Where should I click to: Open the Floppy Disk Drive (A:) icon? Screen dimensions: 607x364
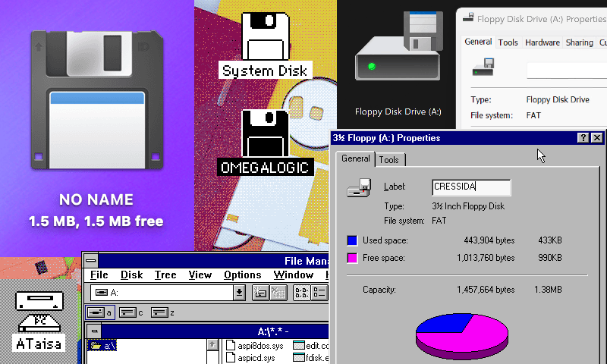click(x=398, y=53)
